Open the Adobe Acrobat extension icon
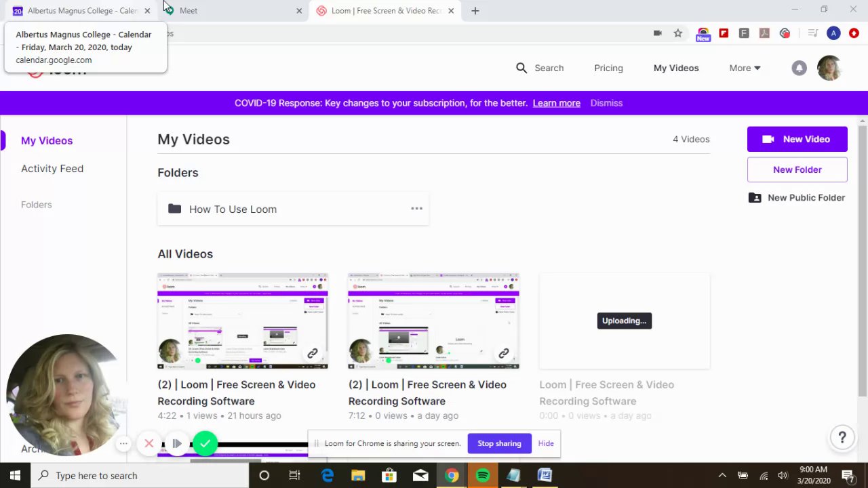 [x=764, y=33]
